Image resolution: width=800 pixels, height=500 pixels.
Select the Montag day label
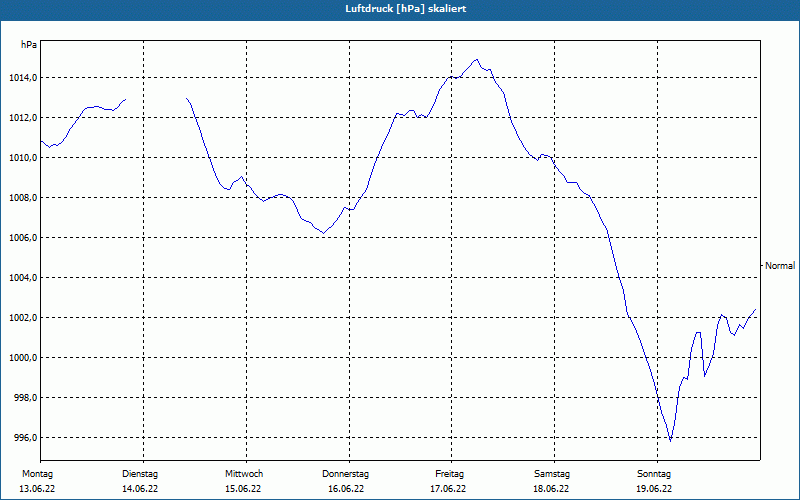click(37, 474)
